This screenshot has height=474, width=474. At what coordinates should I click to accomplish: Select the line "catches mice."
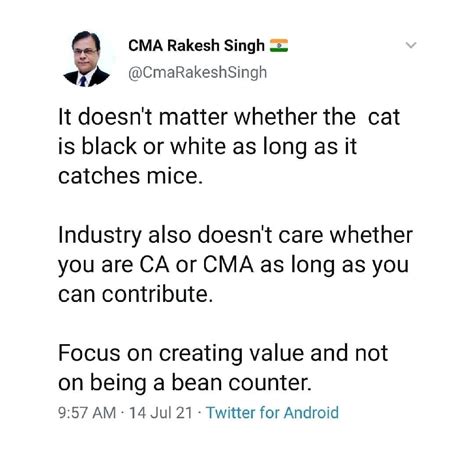point(130,176)
